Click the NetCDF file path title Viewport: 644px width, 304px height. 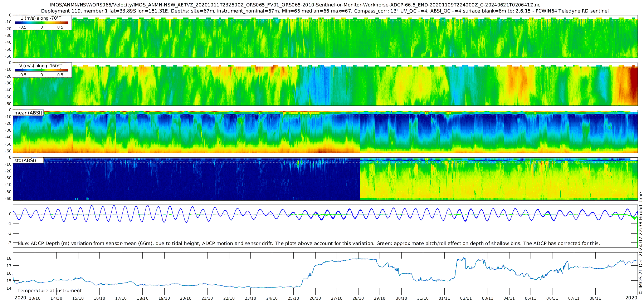[295, 5]
